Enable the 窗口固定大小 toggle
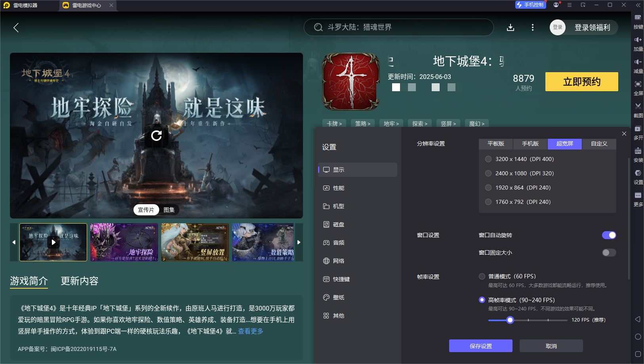Screen dimensions: 644x364 (609, 253)
